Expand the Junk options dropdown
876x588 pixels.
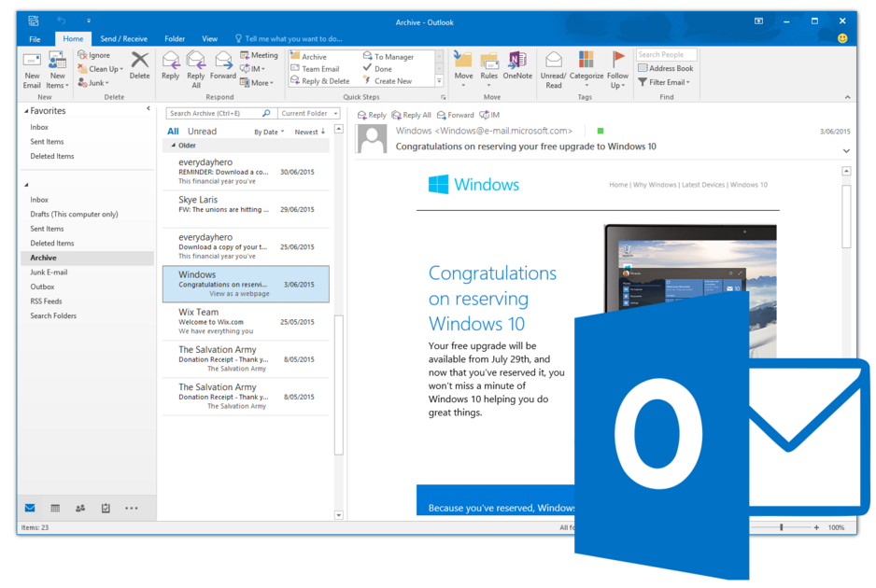(98, 83)
